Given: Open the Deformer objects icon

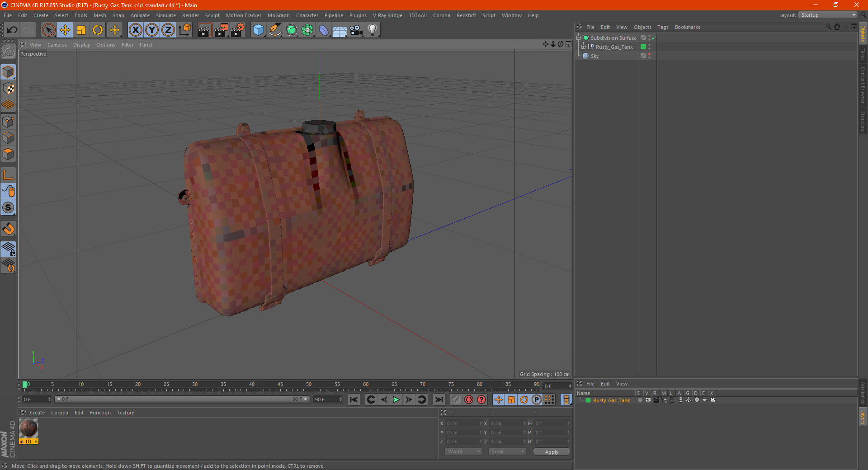Looking at the screenshot, I should [324, 30].
